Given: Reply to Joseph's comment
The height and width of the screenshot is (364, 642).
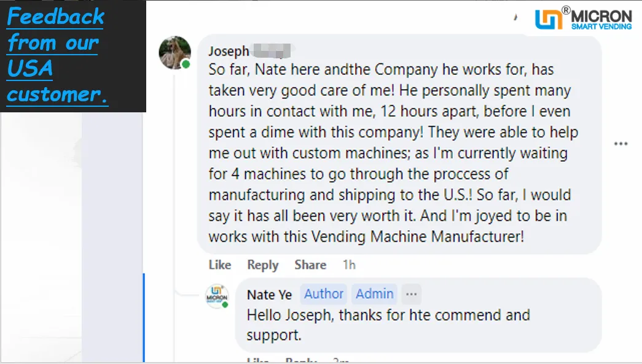Looking at the screenshot, I should (263, 265).
